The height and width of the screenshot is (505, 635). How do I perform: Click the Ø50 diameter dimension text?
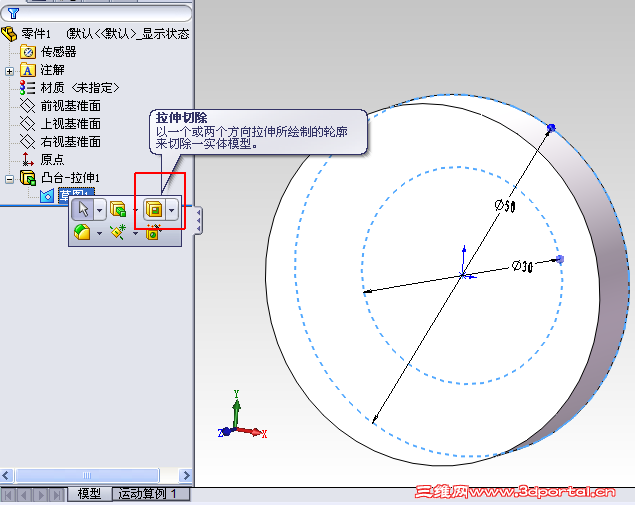tap(505, 205)
